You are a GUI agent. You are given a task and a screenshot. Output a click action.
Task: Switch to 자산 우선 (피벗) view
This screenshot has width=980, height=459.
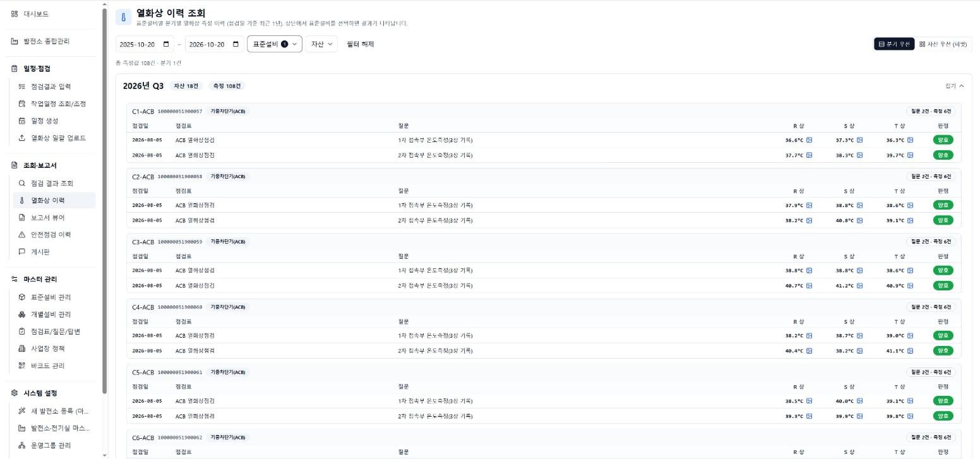(x=943, y=44)
